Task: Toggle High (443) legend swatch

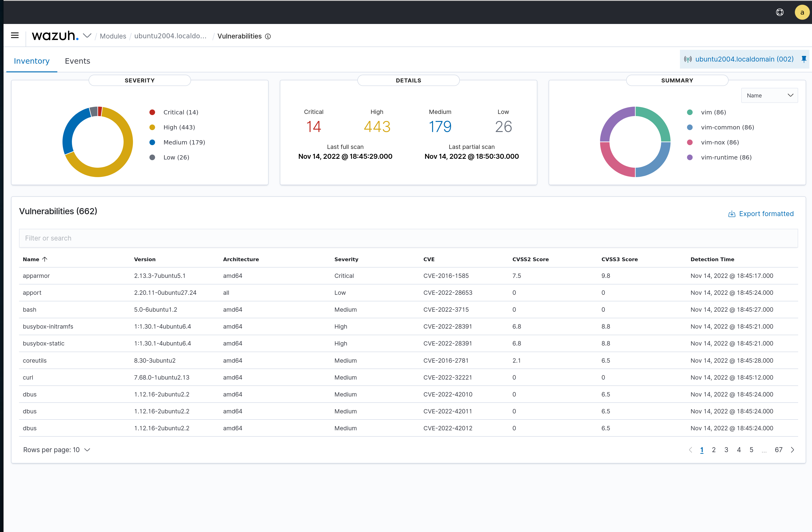Action: (x=152, y=127)
